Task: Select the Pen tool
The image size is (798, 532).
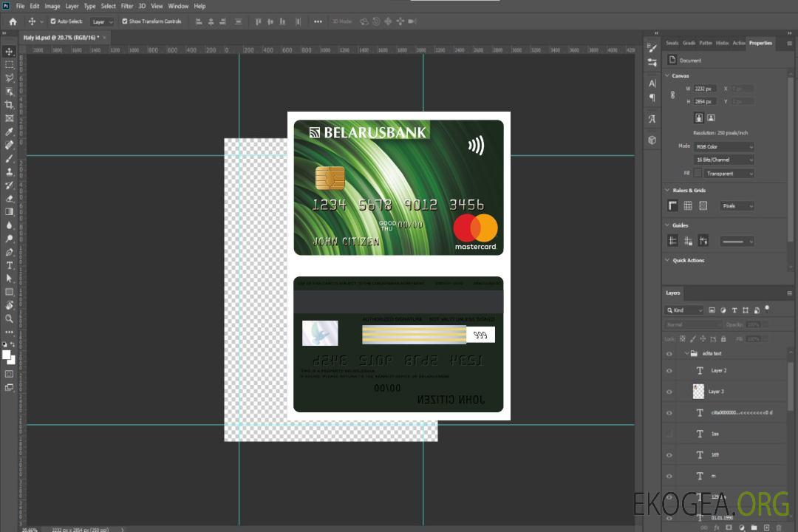Action: click(9, 252)
